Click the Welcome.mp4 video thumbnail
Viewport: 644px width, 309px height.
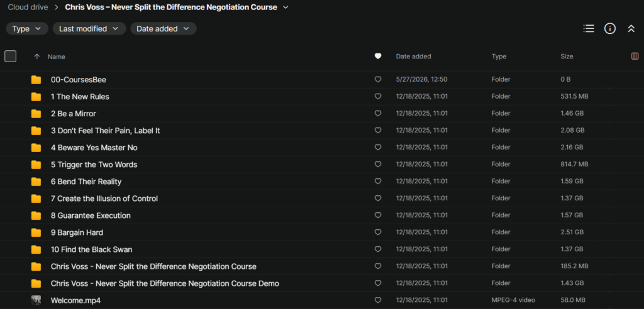click(36, 300)
